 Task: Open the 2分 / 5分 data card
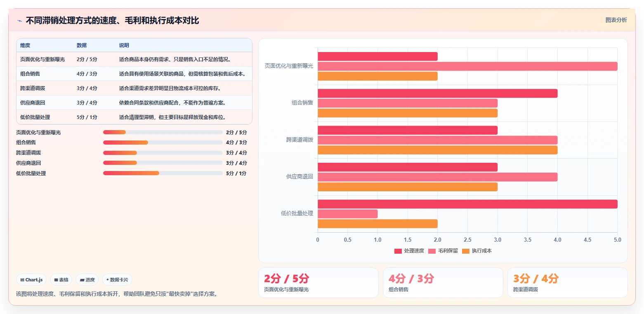pos(318,283)
